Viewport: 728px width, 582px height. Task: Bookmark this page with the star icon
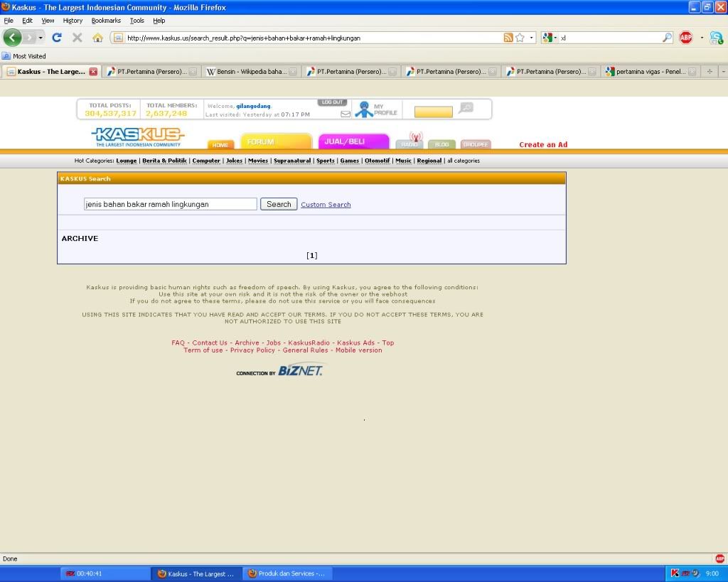520,38
